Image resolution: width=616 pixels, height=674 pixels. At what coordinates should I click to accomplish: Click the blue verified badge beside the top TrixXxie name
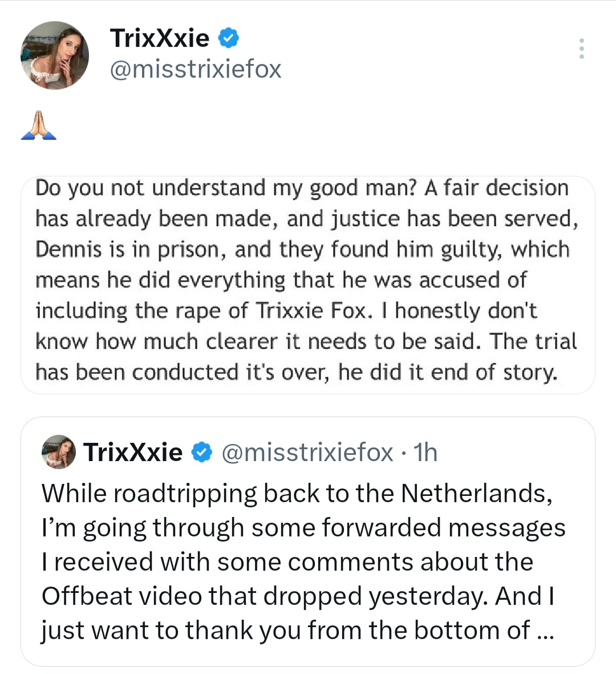click(229, 38)
